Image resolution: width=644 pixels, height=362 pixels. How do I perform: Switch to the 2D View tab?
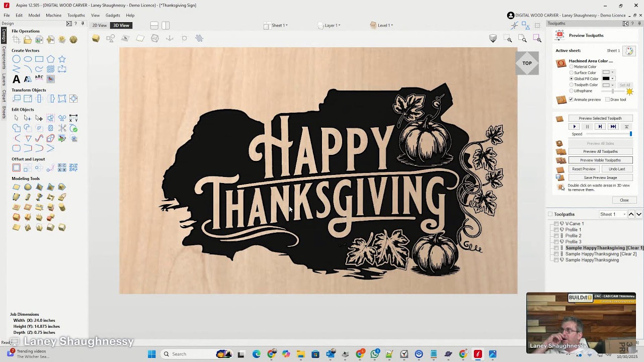100,25
